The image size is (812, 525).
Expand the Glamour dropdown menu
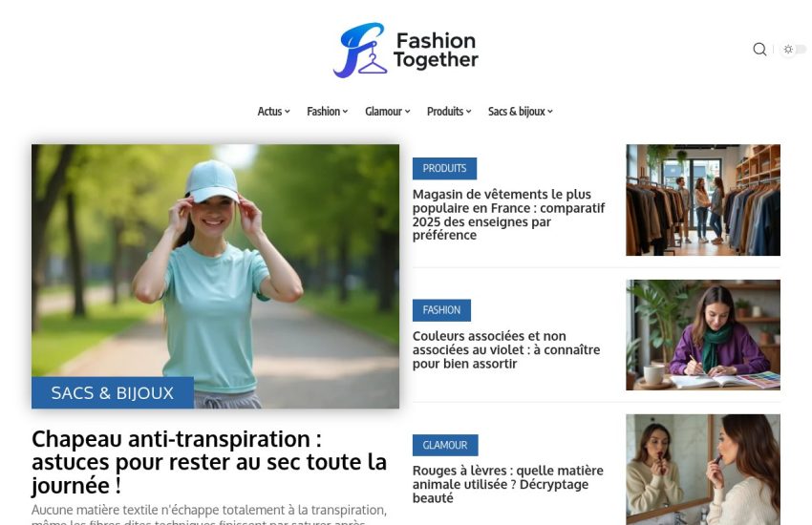coord(387,112)
